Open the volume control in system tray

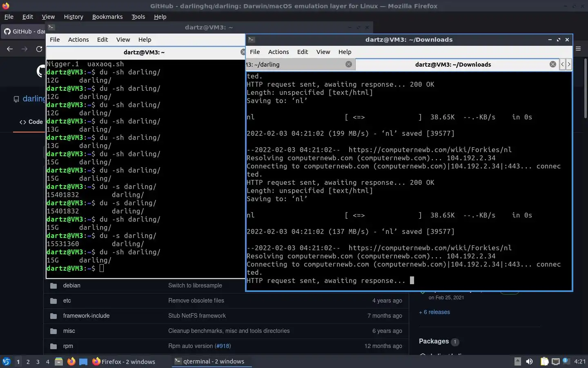pos(529,361)
